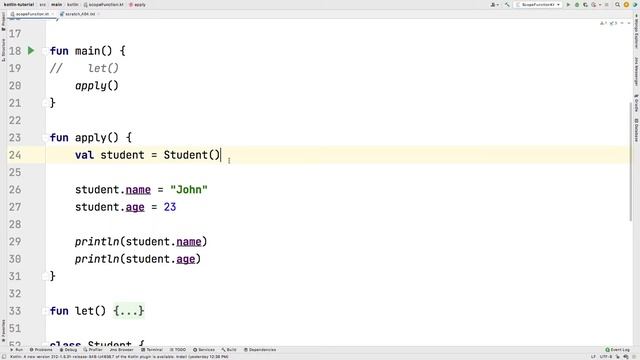The height and width of the screenshot is (360, 640).
Task: Click the profiler run icon
Action: [594, 4]
